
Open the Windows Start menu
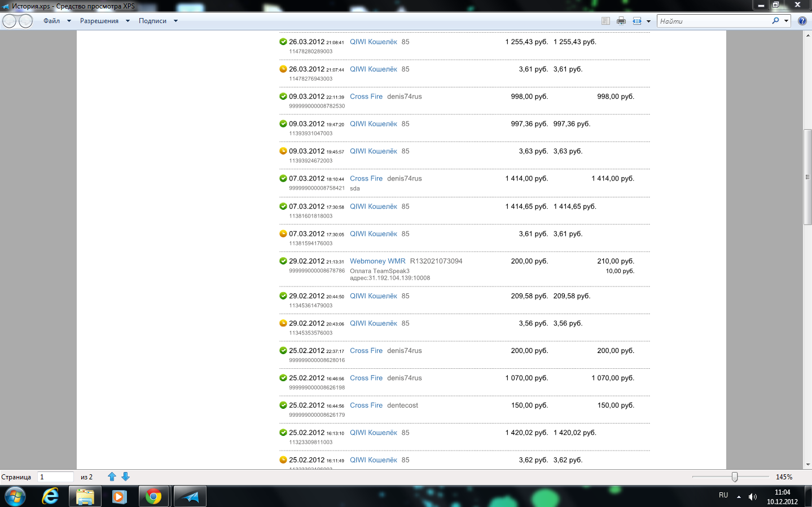pos(15,496)
